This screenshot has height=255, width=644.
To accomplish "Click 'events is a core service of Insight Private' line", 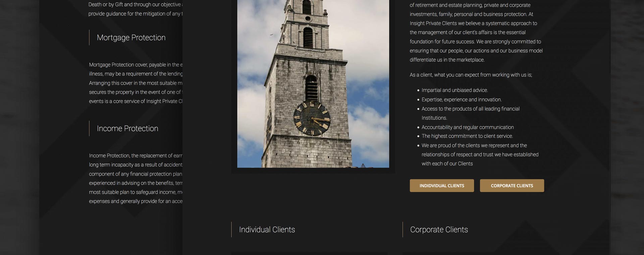I will pyautogui.click(x=136, y=101).
